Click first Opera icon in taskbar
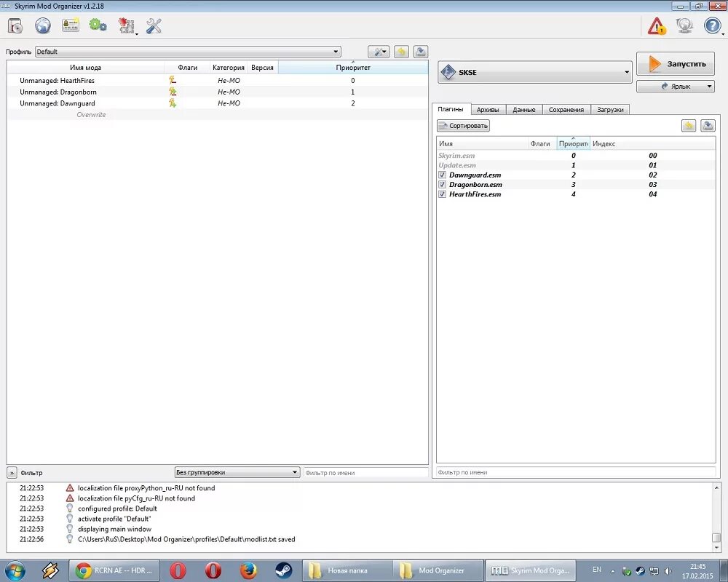The height and width of the screenshot is (582, 728). [x=178, y=570]
